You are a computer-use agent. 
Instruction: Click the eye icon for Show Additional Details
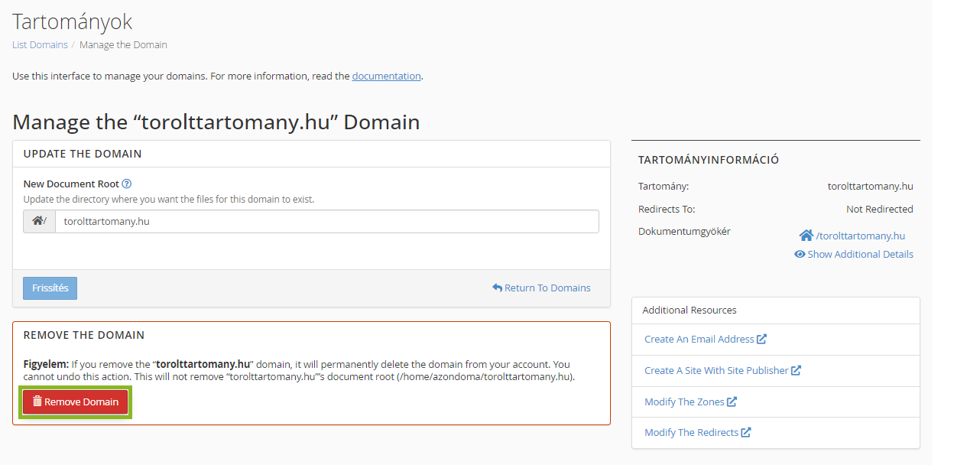[x=800, y=254]
